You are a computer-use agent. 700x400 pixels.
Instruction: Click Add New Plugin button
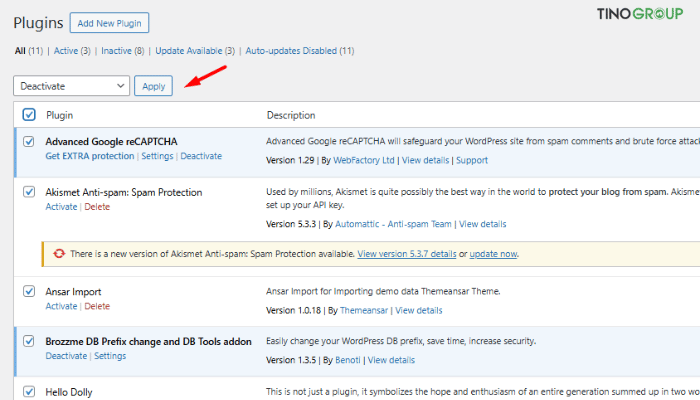109,23
